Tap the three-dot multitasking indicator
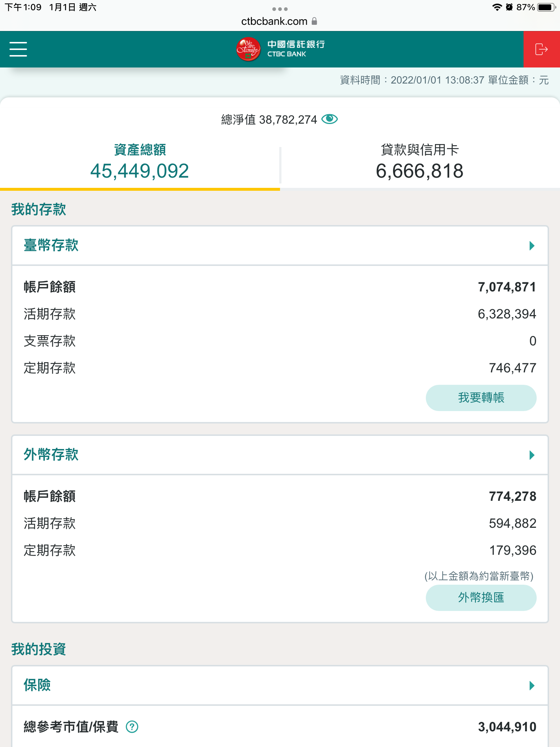The height and width of the screenshot is (747, 560). tap(280, 9)
